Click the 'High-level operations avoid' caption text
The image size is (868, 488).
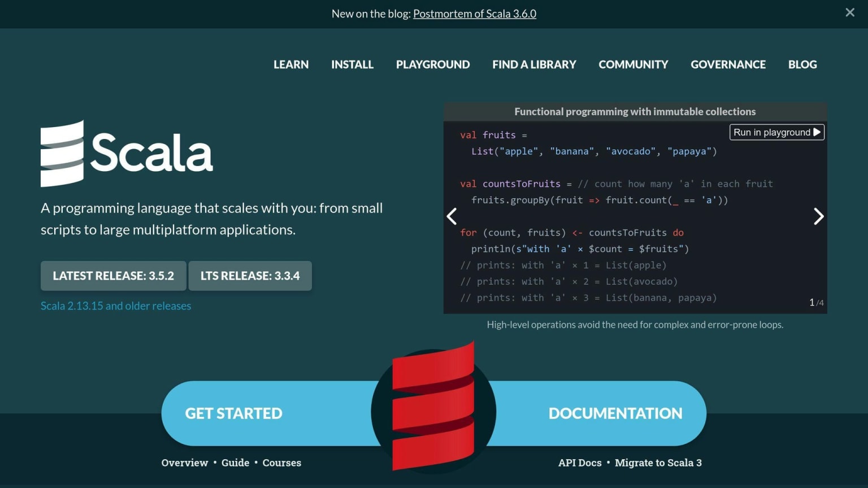635,325
